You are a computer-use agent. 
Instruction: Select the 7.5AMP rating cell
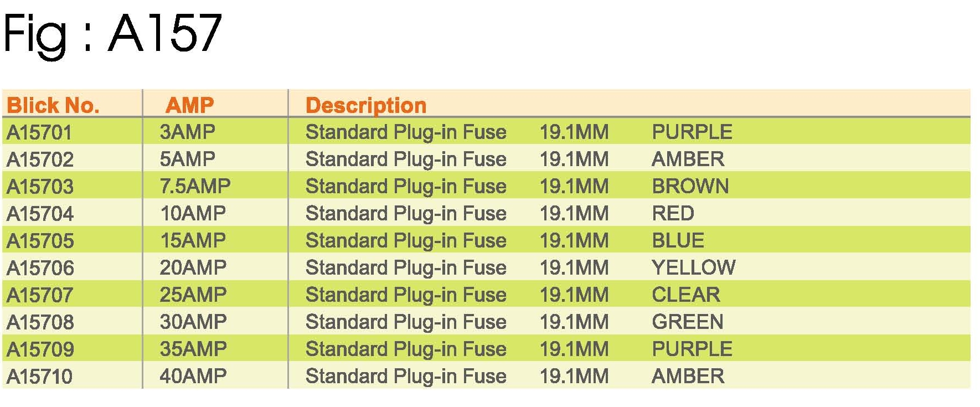pos(195,186)
